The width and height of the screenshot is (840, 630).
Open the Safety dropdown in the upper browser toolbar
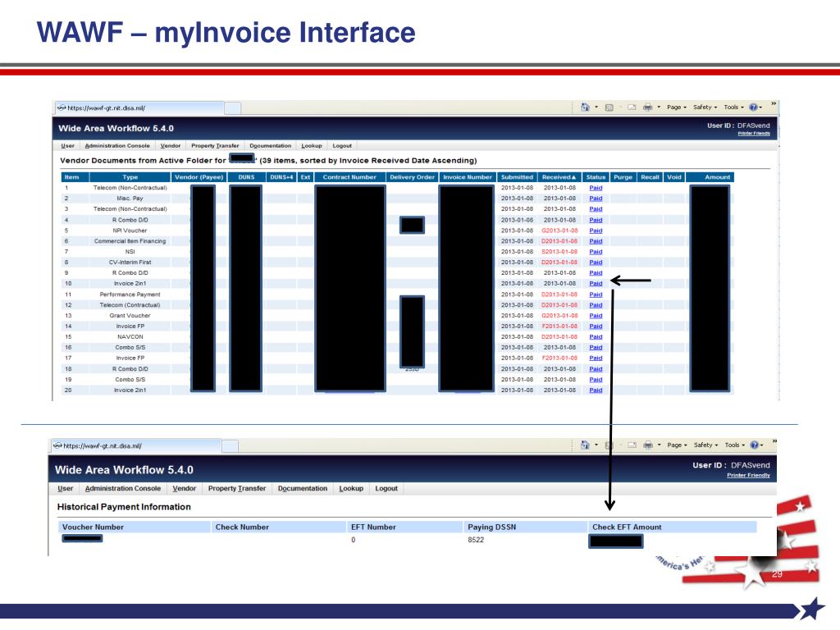(x=705, y=107)
